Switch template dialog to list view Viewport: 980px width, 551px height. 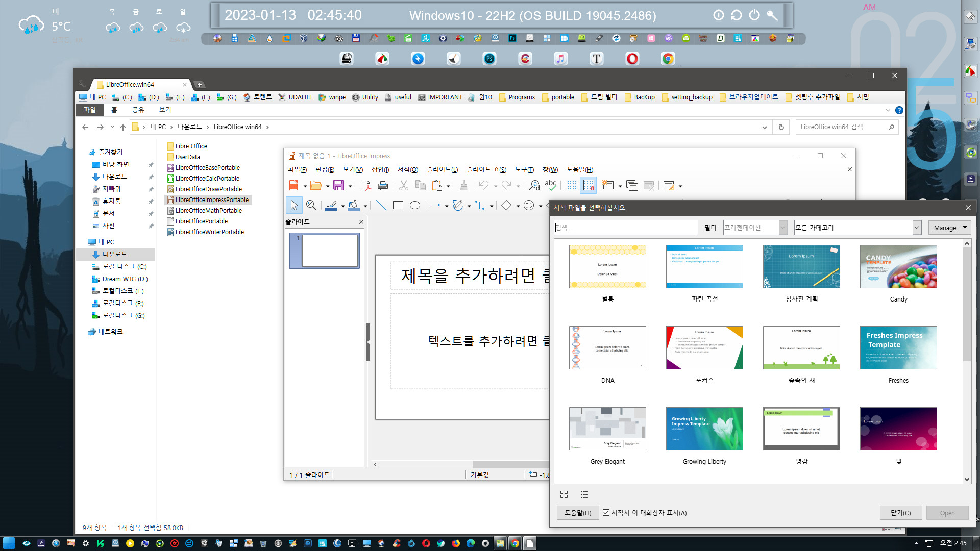(x=584, y=494)
